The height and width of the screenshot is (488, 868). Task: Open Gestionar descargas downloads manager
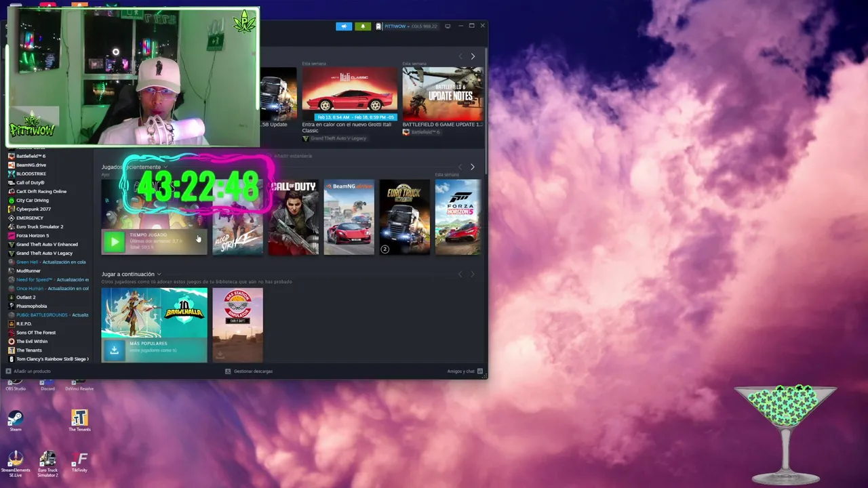click(x=249, y=371)
